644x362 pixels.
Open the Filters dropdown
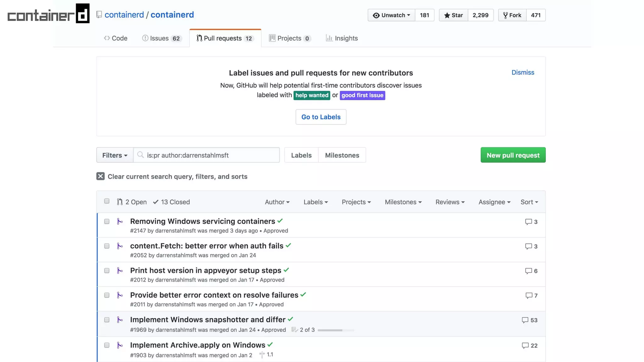point(114,155)
